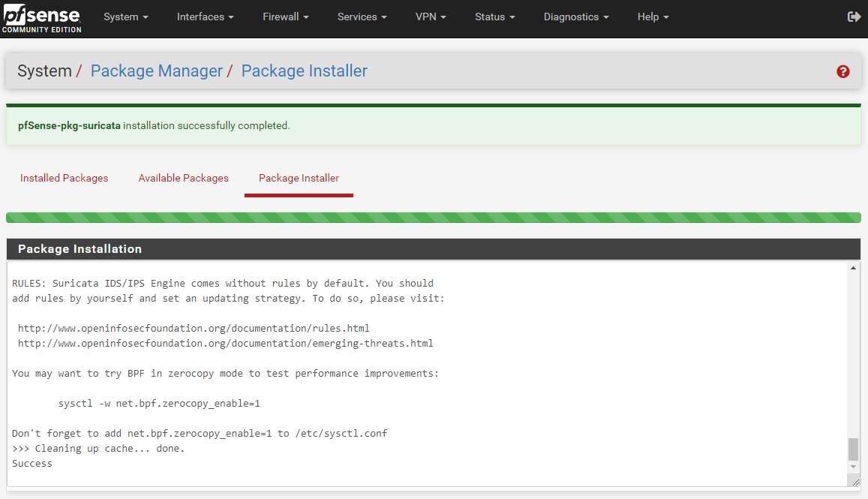Expand the Firewall menu

point(286,17)
